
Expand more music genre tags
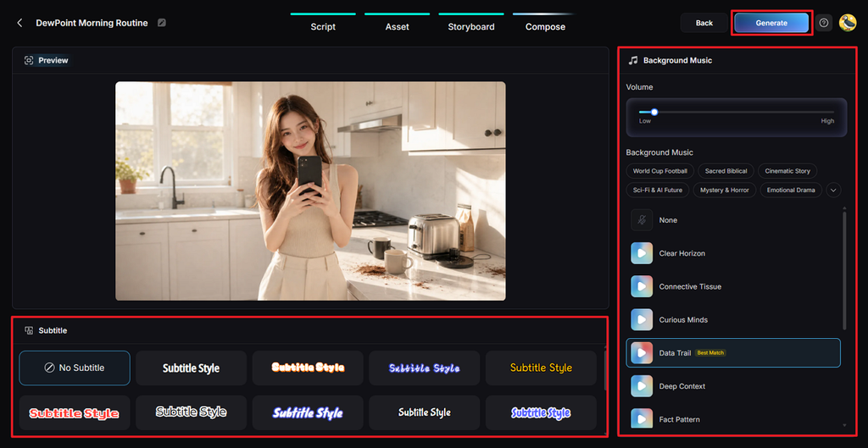pos(834,191)
